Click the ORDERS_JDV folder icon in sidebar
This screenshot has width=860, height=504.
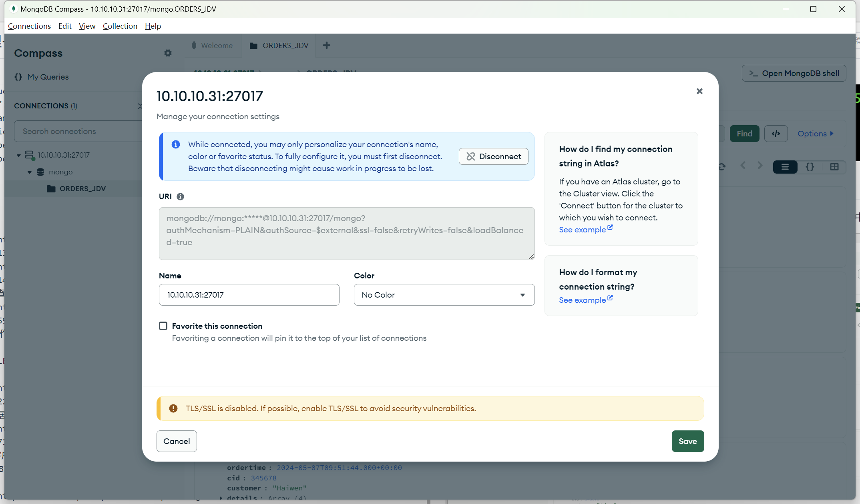point(51,189)
